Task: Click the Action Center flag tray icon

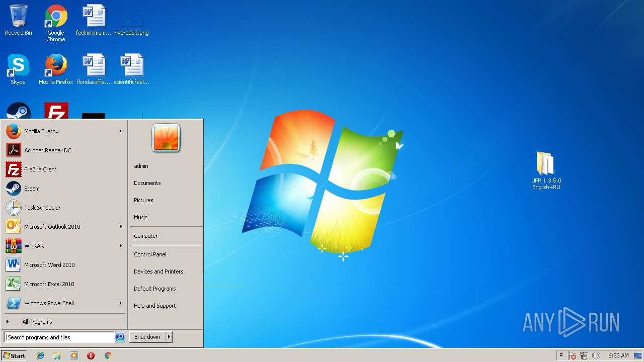Action: click(x=572, y=355)
